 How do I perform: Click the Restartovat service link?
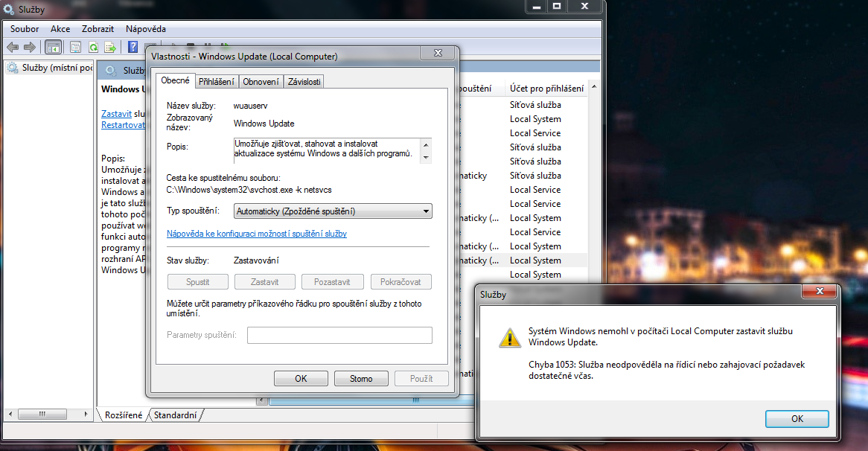point(124,125)
